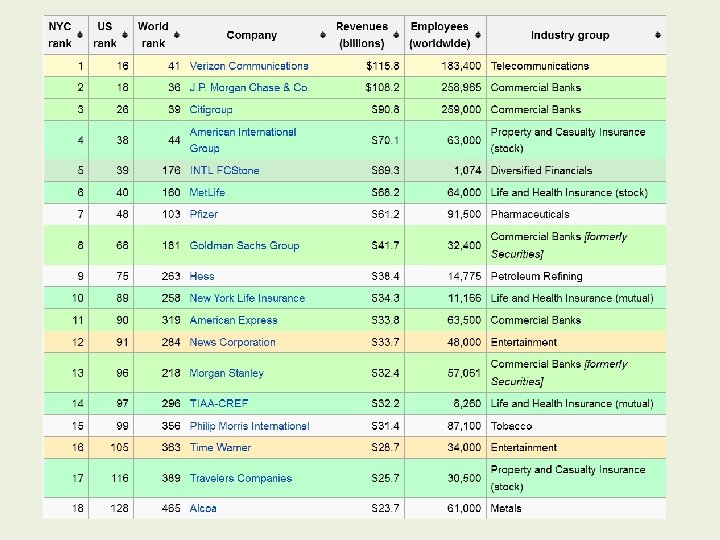This screenshot has height=540, width=720.
Task: Click Life and Health Insurance (stock) cell
Action: point(569,192)
